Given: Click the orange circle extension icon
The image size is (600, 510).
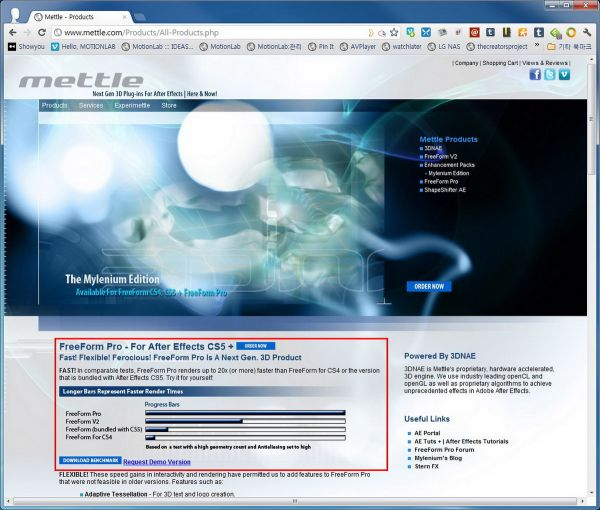Looking at the screenshot, I should click(571, 33).
